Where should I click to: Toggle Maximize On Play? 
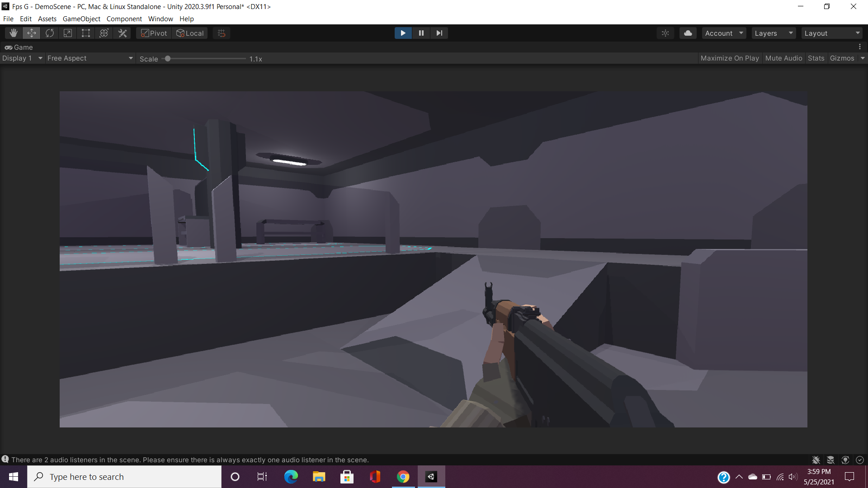point(730,58)
